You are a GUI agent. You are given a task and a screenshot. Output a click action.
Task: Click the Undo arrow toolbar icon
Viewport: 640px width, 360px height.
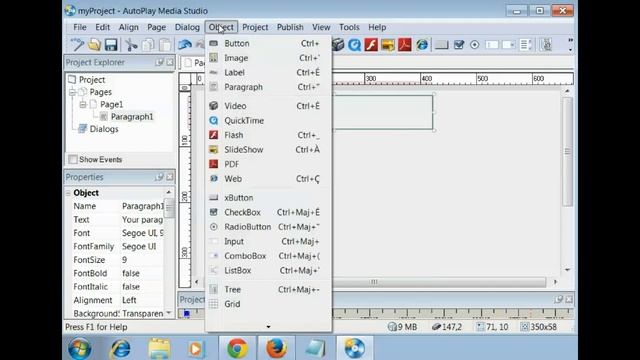coord(185,44)
